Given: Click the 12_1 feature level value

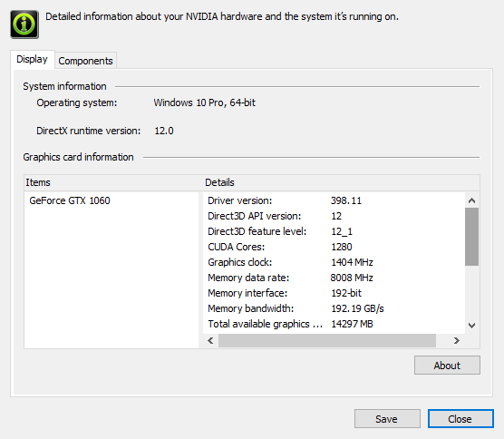Looking at the screenshot, I should pos(342,231).
